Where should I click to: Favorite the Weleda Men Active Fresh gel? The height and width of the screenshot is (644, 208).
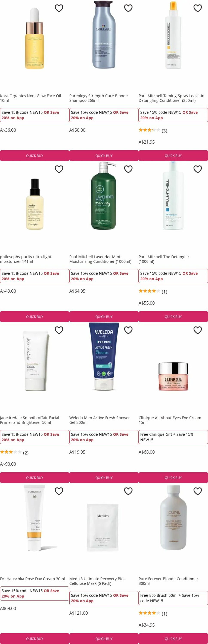pyautogui.click(x=128, y=330)
